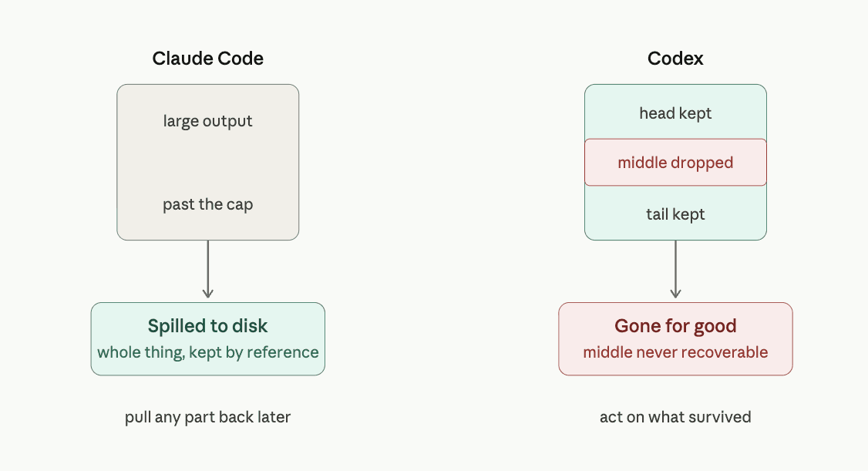Click the Codex heading

coord(675,58)
